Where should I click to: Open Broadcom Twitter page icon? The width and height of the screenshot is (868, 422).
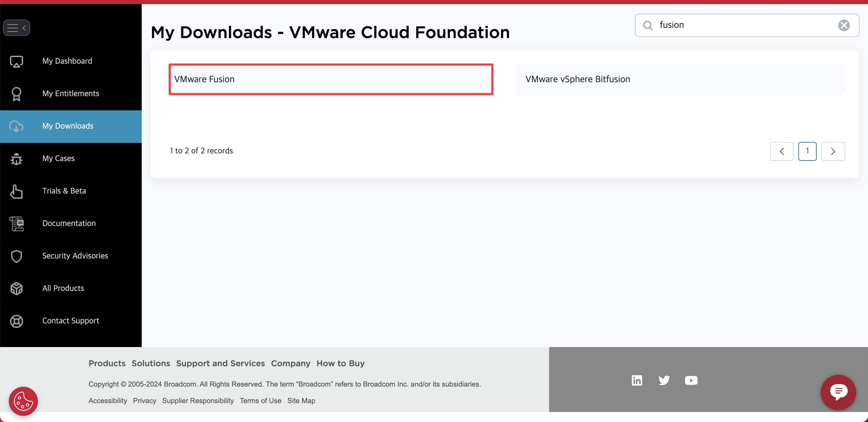664,381
